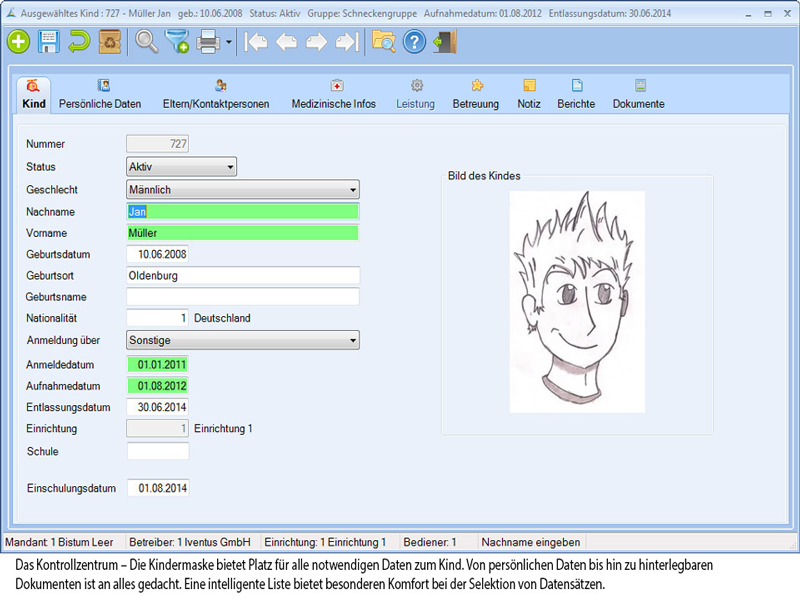800x600 pixels.
Task: Open the blue help question mark icon
Action: tap(414, 42)
